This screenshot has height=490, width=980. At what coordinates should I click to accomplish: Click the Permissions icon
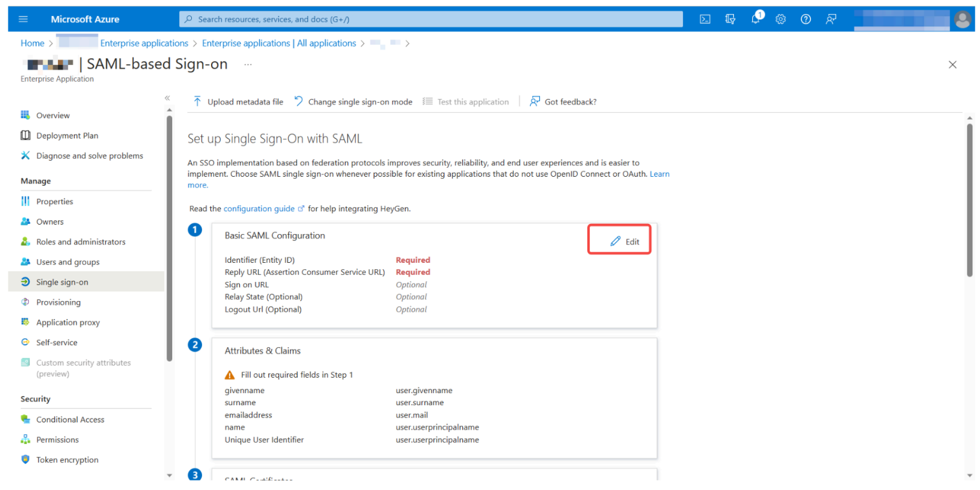point(26,440)
